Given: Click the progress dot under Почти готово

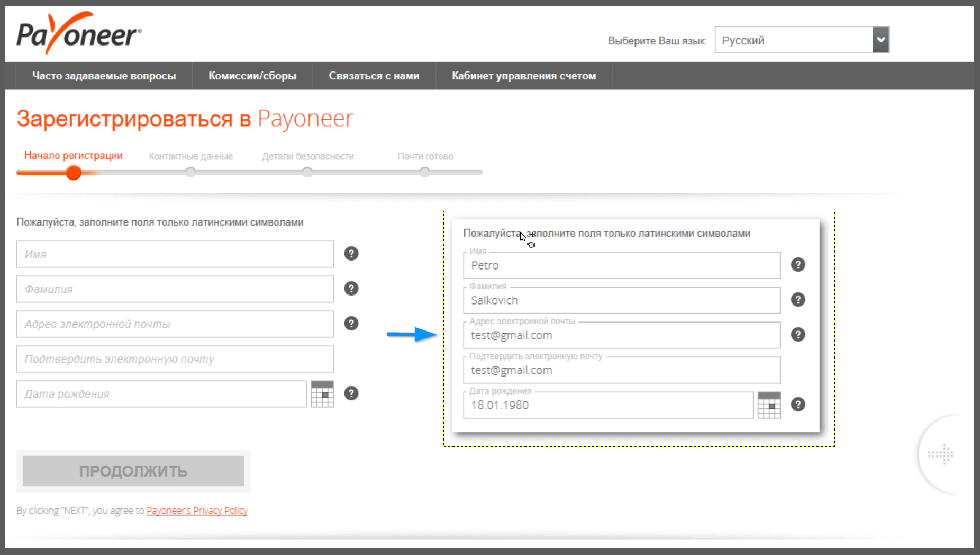Looking at the screenshot, I should pyautogui.click(x=424, y=172).
